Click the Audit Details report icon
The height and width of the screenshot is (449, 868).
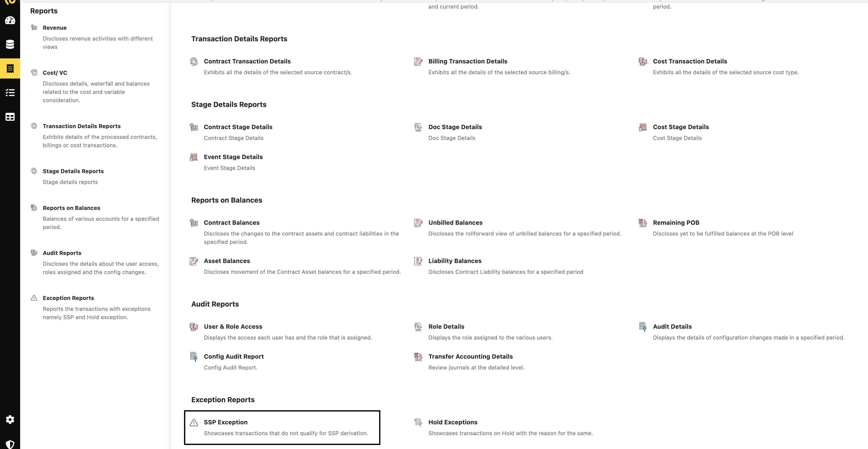(643, 327)
